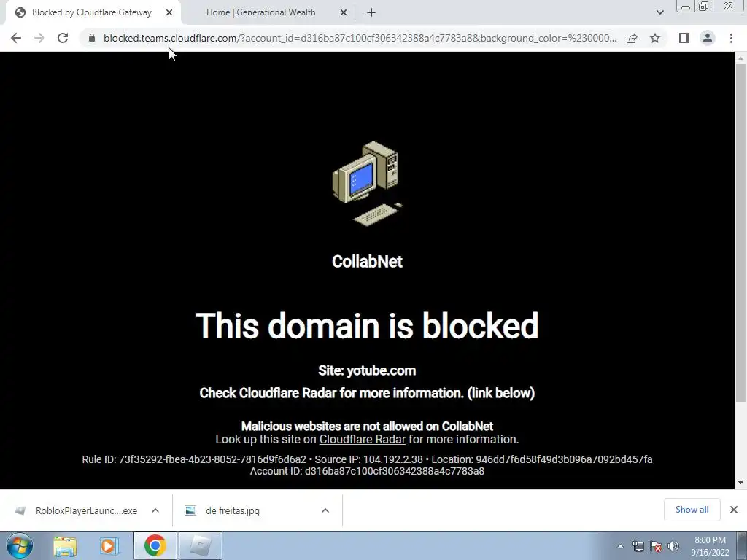Image resolution: width=747 pixels, height=560 pixels.
Task: Expand options for RobloxPlayerLauncher download
Action: pos(155,510)
